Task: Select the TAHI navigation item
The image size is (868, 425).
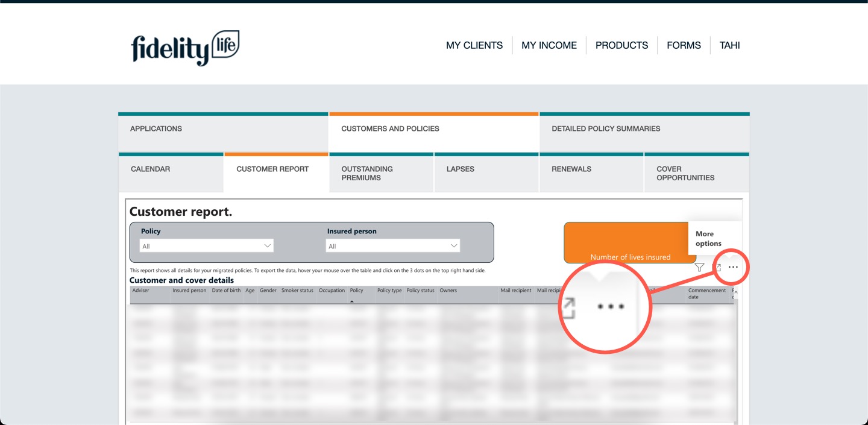Action: 729,45
